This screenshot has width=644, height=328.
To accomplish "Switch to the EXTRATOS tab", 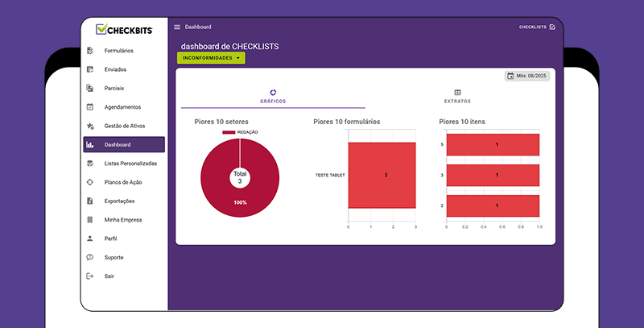I will [x=457, y=97].
